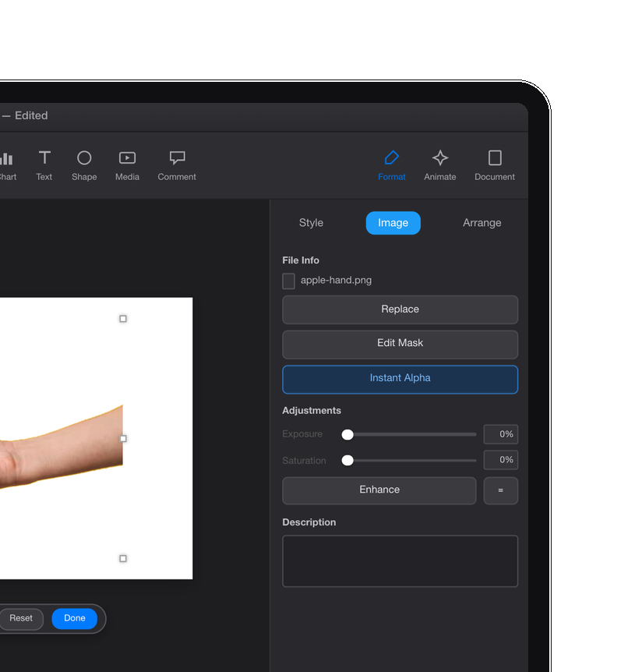Click the bottom image selection handle

point(123,558)
